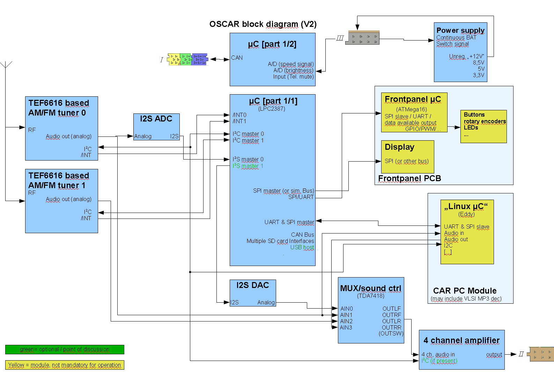This screenshot has width=554, height=392.
Task: Click the AIN0 input label
Action: [x=347, y=309]
